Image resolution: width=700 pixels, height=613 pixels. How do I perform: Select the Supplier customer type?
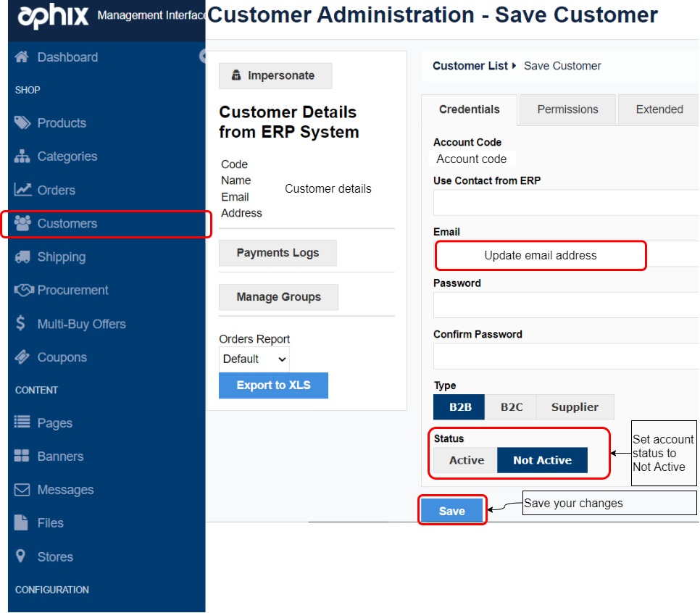point(575,407)
